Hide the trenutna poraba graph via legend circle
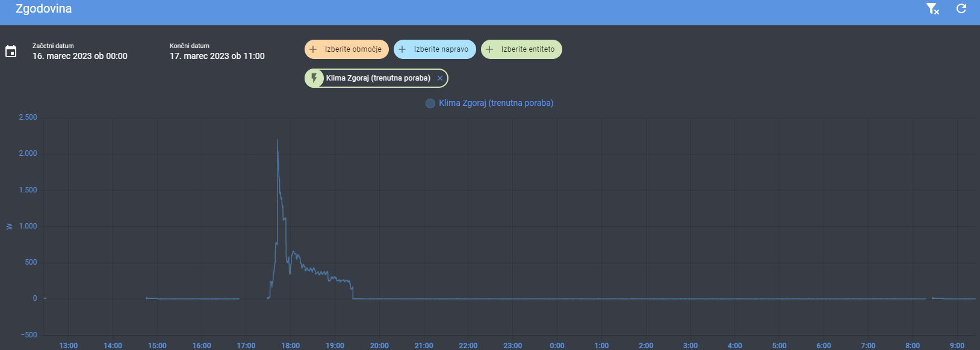Image resolution: width=980 pixels, height=350 pixels. pos(430,103)
